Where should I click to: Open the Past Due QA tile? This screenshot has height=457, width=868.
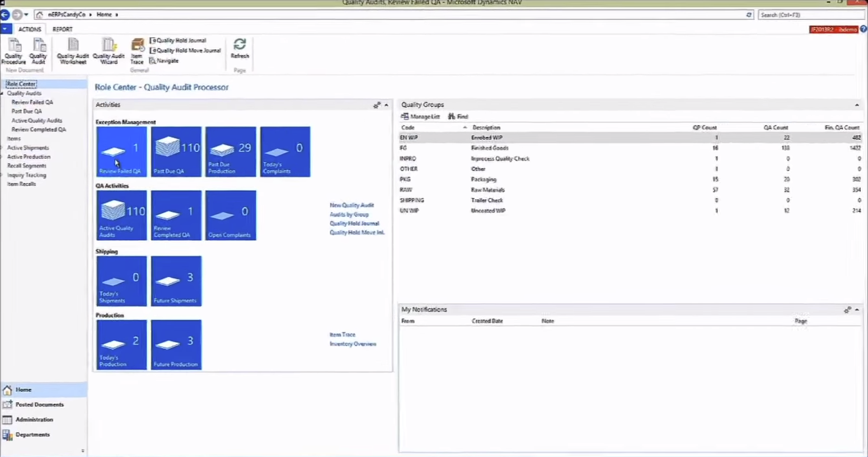(176, 152)
